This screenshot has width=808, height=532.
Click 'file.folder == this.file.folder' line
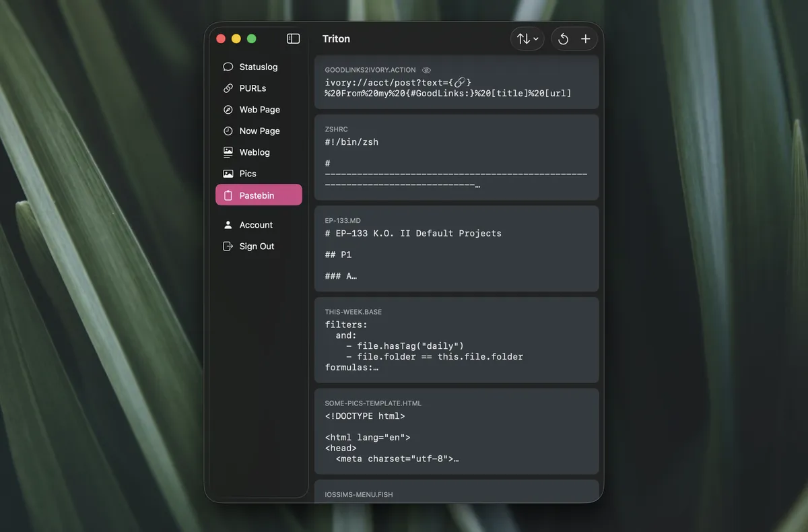435,356
